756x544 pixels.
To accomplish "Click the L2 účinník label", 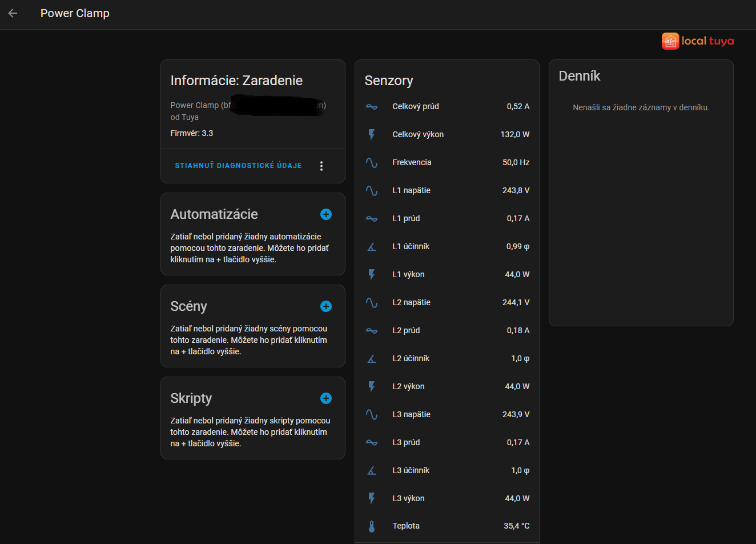I will coord(411,358).
